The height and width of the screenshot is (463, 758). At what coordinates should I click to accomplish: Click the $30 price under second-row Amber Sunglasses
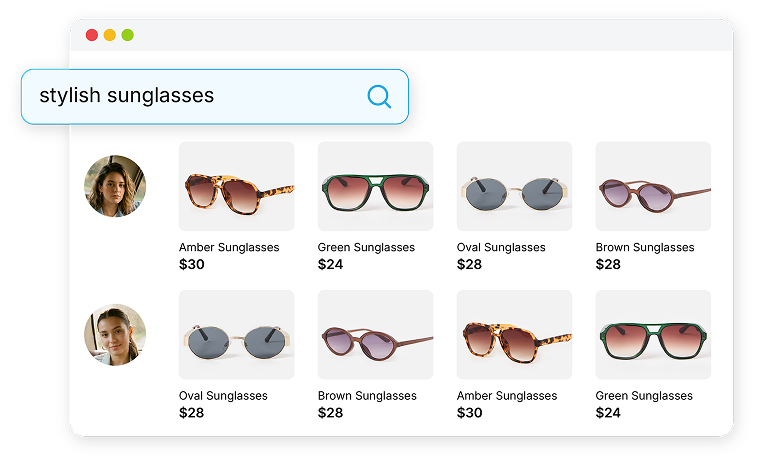469,413
